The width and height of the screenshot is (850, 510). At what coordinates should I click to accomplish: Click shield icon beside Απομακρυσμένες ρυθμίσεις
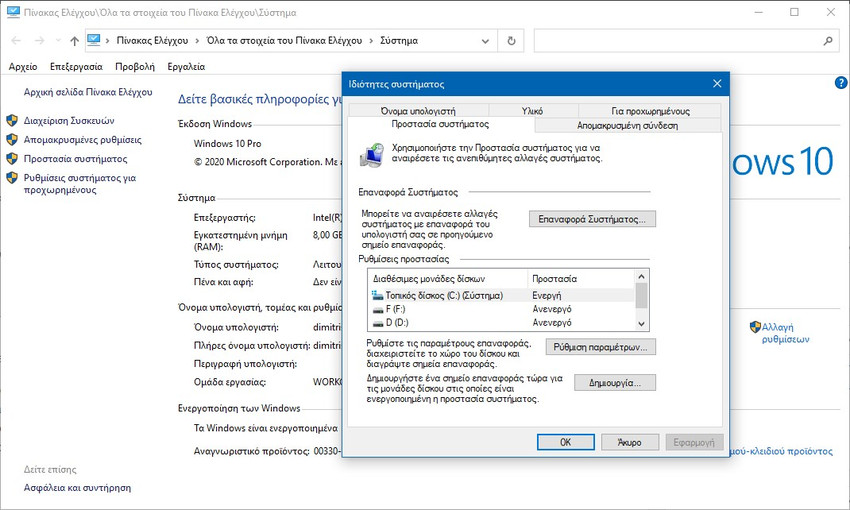12,140
